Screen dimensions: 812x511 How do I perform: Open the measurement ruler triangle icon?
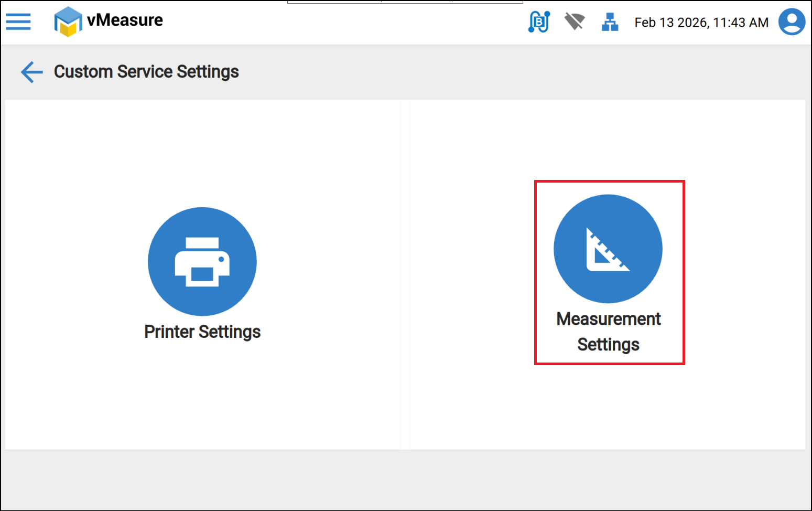[x=608, y=249]
